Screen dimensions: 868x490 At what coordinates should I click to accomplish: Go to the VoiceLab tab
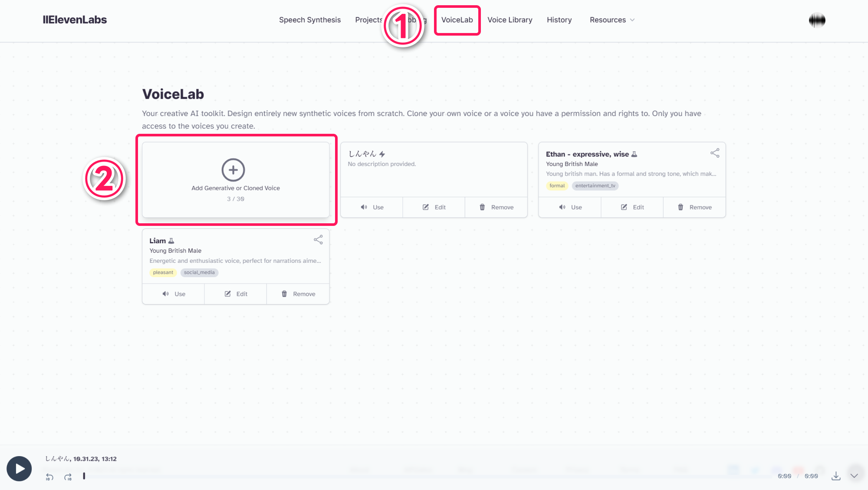point(457,20)
